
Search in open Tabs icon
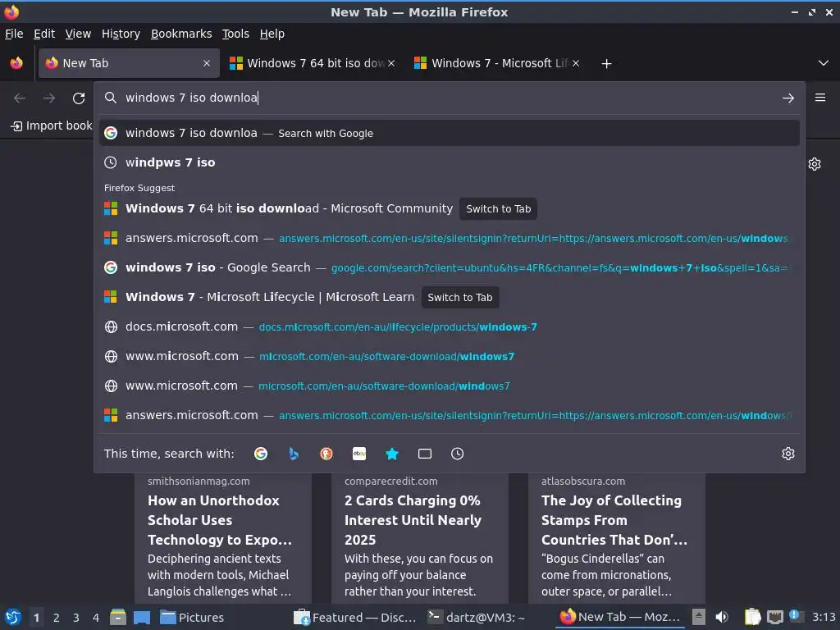[x=425, y=454]
